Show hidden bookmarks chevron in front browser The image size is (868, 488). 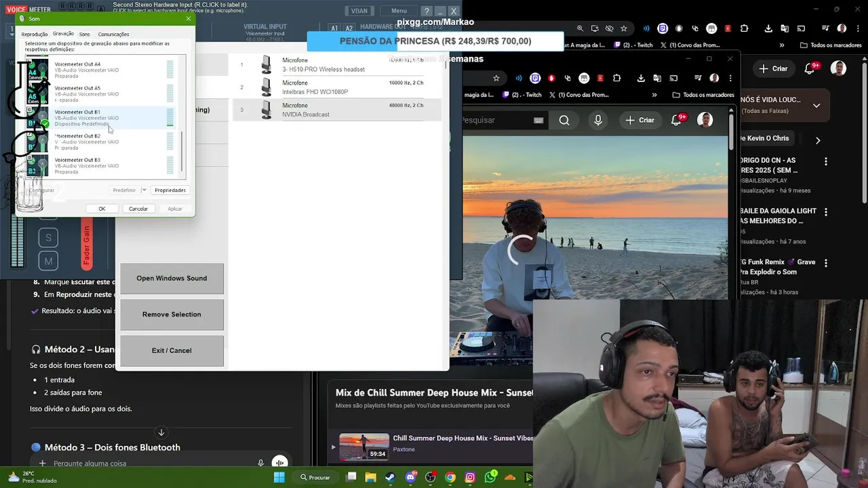click(x=654, y=95)
